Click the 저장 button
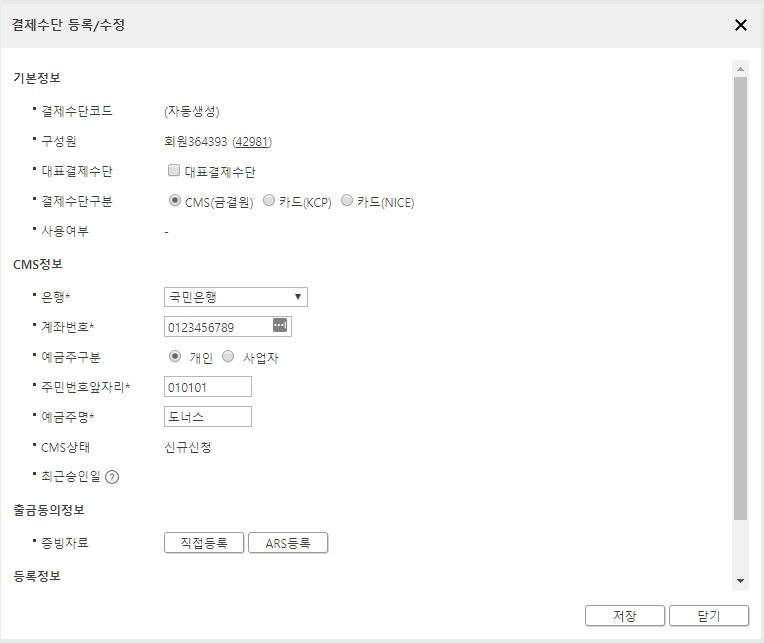The width and height of the screenshot is (764, 643). 625,616
